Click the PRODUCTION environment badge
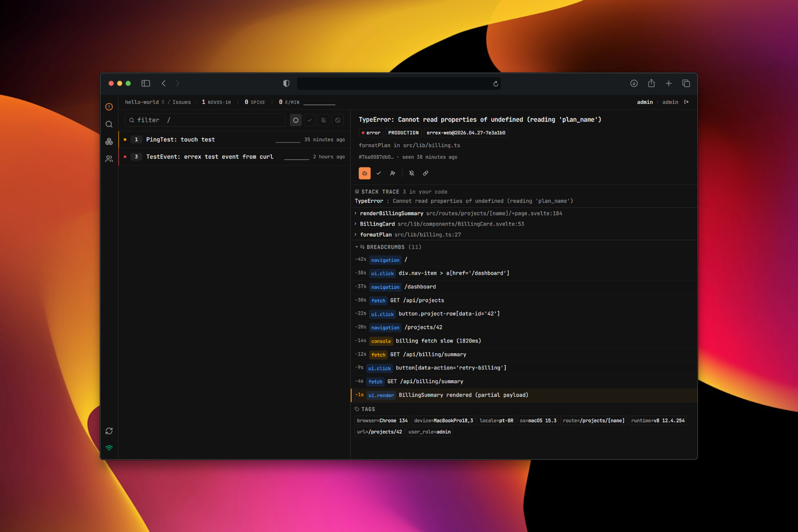Image resolution: width=798 pixels, height=532 pixels. (x=403, y=133)
